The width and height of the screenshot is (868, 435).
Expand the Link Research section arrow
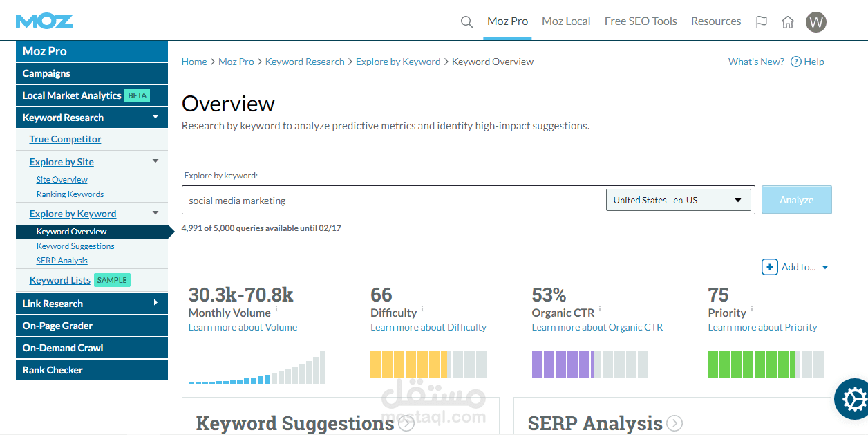pos(155,303)
